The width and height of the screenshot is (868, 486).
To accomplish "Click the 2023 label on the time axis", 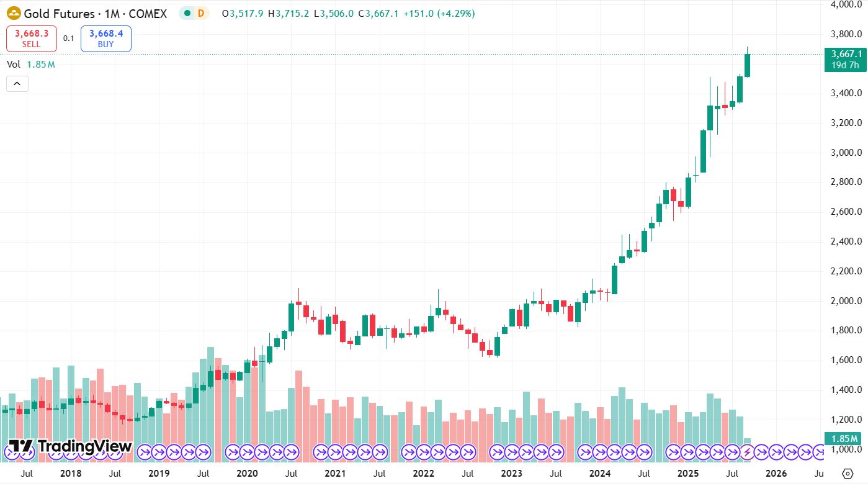I will click(x=511, y=474).
